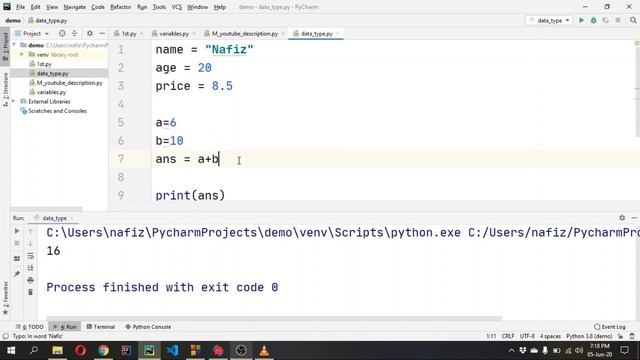Open the Terminal tool window
The width and height of the screenshot is (640, 360).
point(101,327)
